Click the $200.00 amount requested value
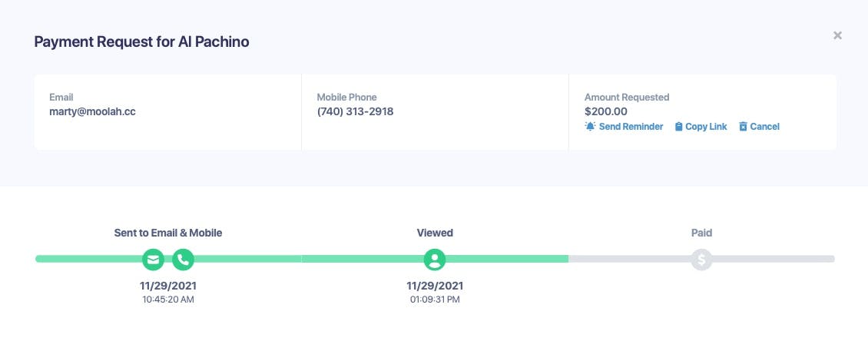Viewport: 868px width, 341px height. (x=606, y=111)
